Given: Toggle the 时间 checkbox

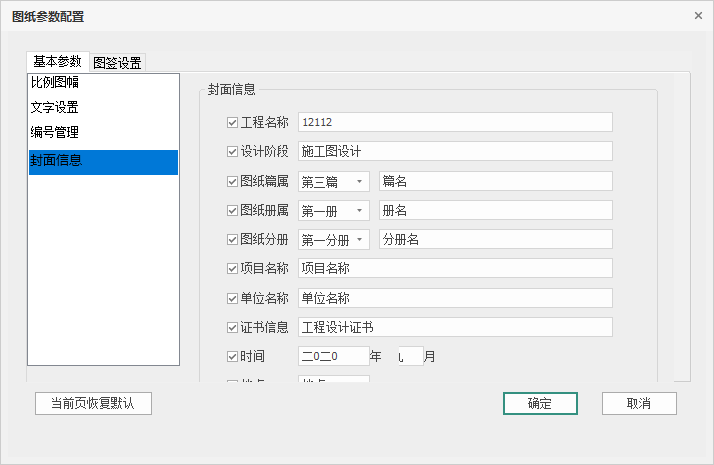Looking at the screenshot, I should [233, 356].
